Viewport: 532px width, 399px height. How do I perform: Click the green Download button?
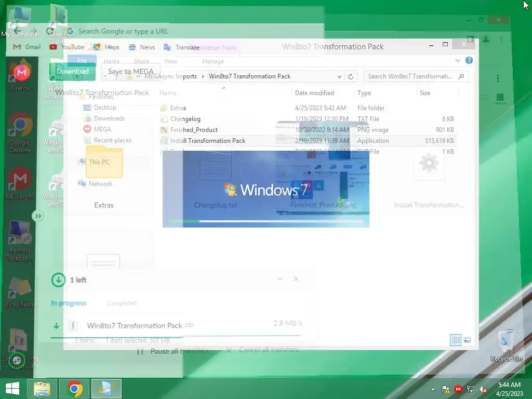point(72,72)
